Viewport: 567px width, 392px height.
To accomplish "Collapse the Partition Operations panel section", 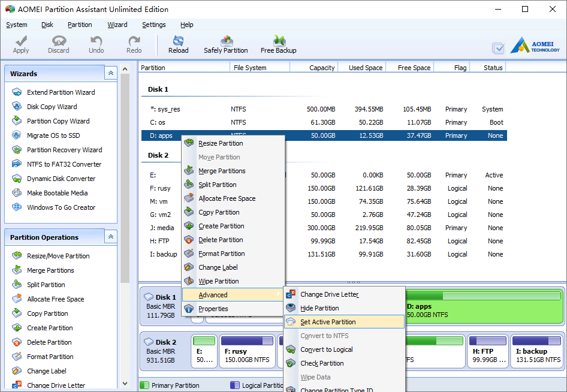I will pos(111,237).
